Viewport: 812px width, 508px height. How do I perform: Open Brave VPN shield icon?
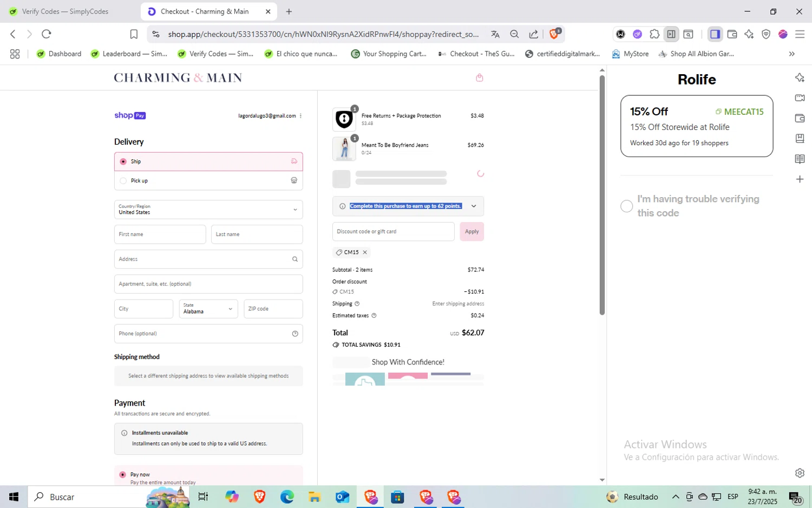(766, 34)
